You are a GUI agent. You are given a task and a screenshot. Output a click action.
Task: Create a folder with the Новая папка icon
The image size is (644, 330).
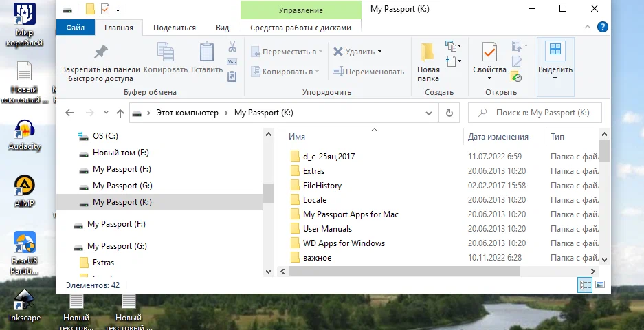click(428, 52)
